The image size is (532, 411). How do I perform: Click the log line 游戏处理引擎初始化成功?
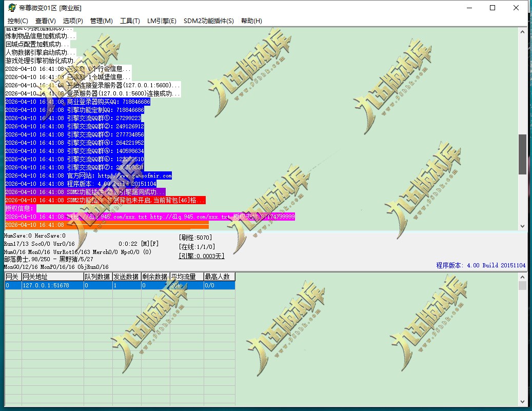(x=41, y=61)
